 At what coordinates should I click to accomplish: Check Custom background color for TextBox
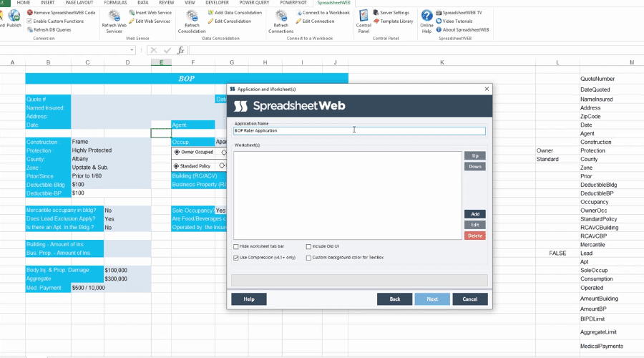click(308, 258)
